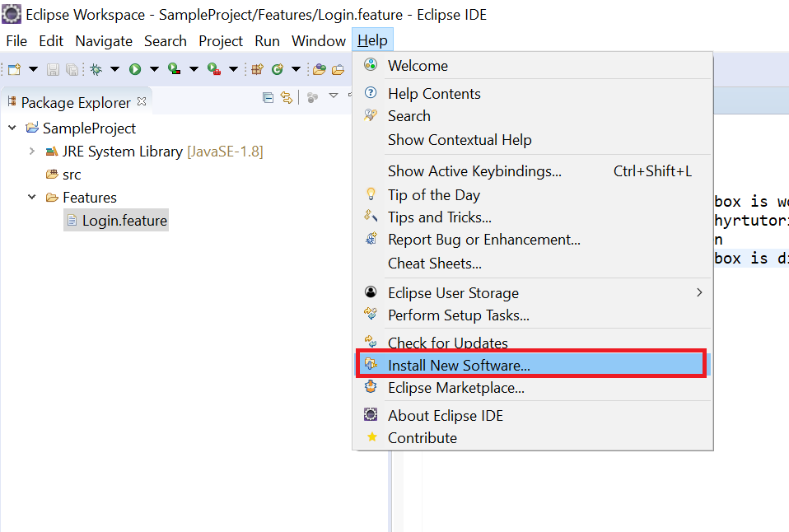Select the Coverage launch icon
Image resolution: width=789 pixels, height=532 pixels.
coord(174,69)
